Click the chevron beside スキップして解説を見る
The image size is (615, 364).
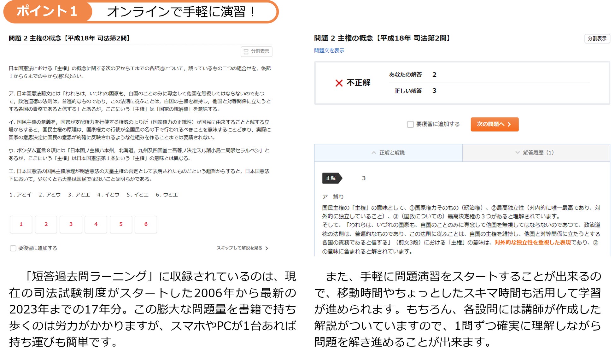267,248
